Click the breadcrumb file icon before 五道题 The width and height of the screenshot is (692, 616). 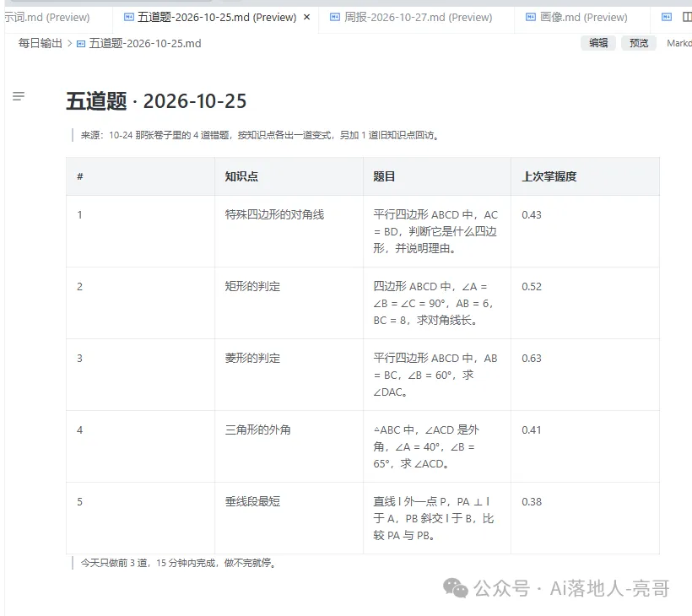pos(81,44)
